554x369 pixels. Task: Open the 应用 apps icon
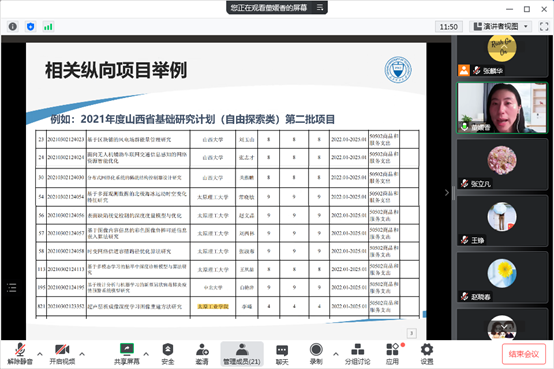392,354
